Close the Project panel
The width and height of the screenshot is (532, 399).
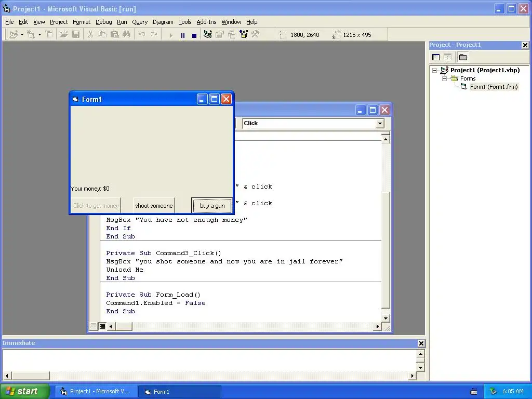pyautogui.click(x=525, y=45)
